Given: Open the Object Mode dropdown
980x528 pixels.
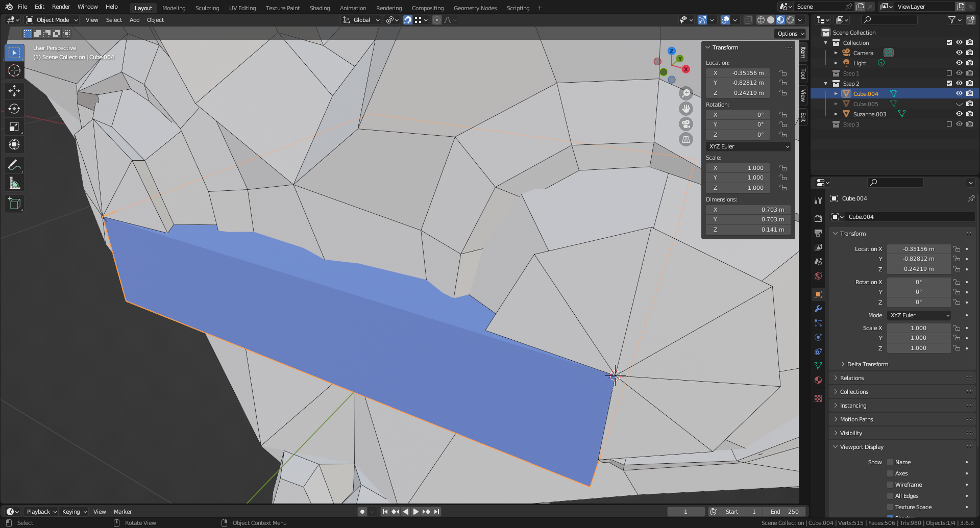Looking at the screenshot, I should click(52, 20).
